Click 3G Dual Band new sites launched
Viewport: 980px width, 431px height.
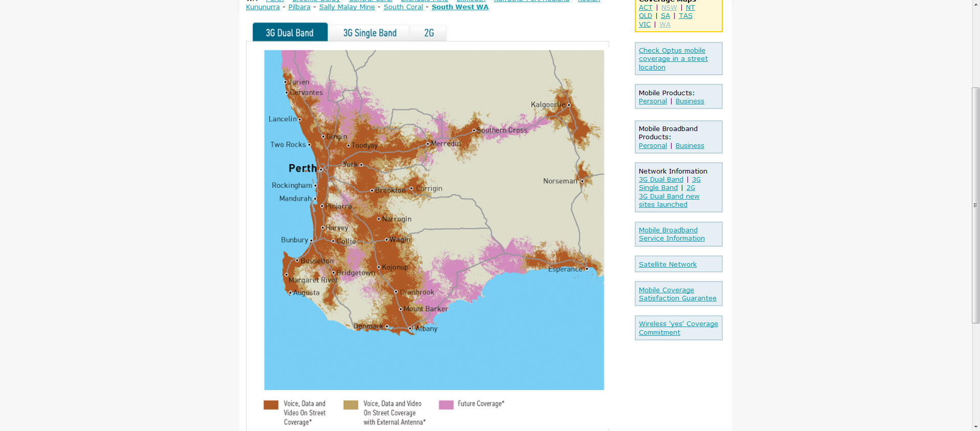669,201
